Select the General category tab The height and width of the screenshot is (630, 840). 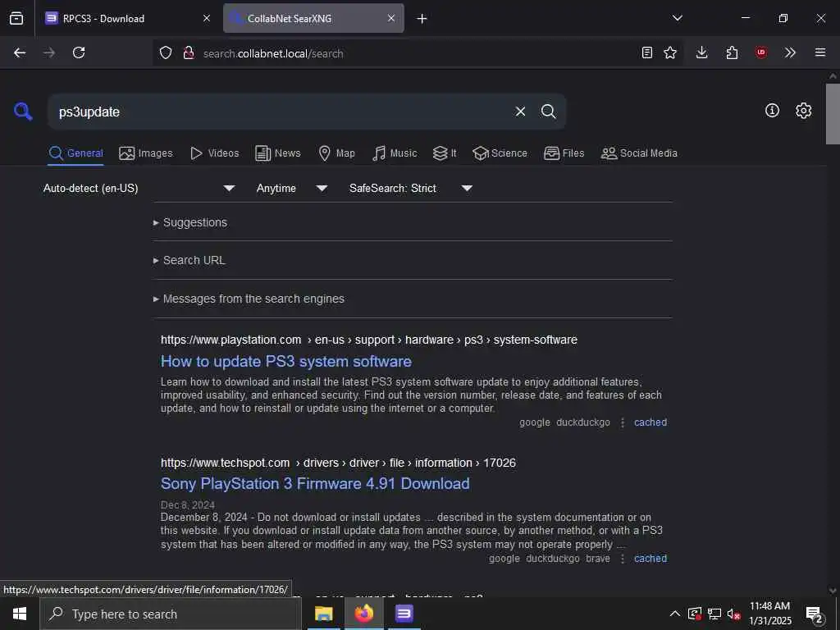click(75, 153)
